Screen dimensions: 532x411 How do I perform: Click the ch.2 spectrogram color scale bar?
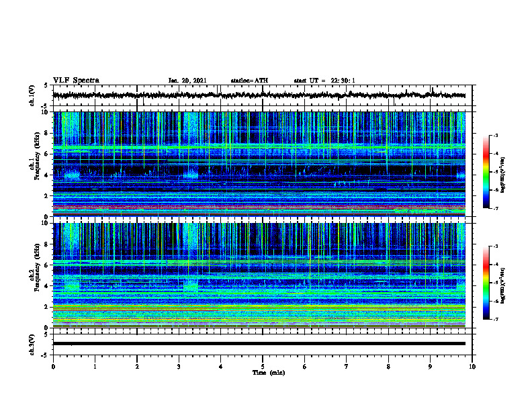tap(486, 283)
